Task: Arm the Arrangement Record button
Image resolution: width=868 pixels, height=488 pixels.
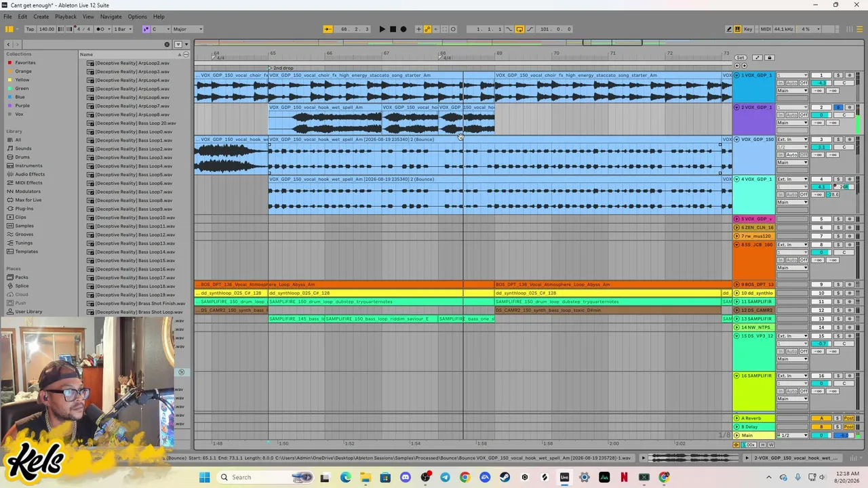Action: click(x=403, y=29)
